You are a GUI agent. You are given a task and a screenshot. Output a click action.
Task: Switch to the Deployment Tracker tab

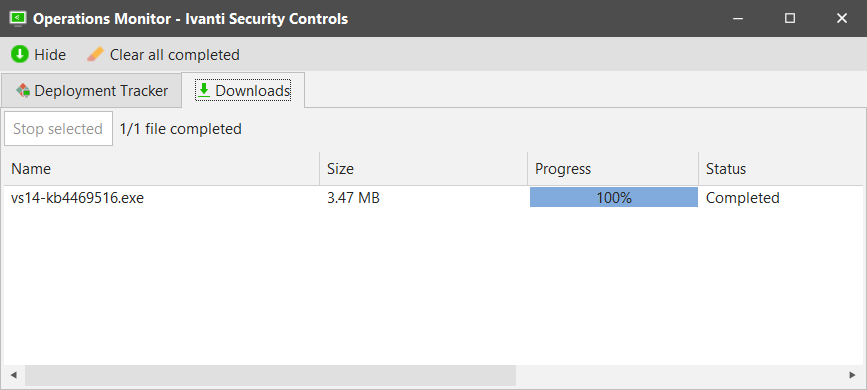pyautogui.click(x=91, y=90)
